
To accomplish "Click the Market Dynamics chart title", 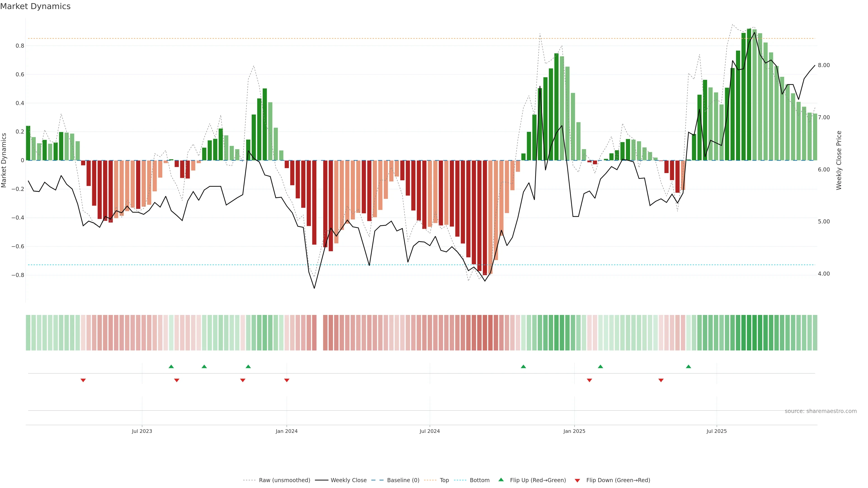I will pyautogui.click(x=35, y=6).
